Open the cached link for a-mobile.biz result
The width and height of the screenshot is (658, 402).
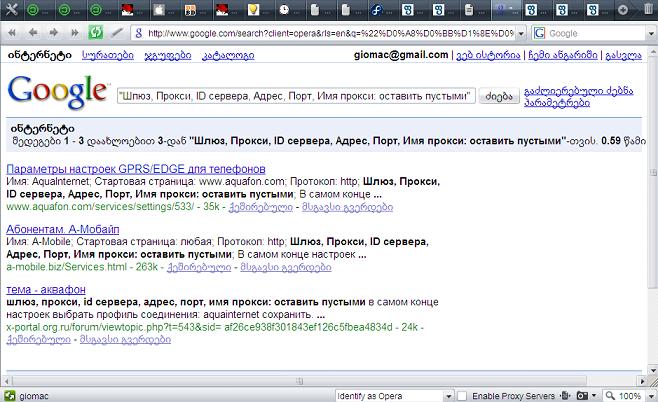click(x=199, y=267)
